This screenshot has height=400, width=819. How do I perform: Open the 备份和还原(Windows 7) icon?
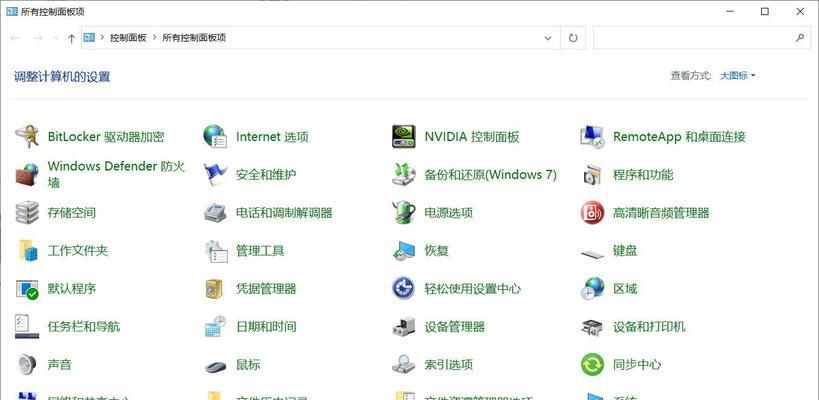(x=404, y=174)
